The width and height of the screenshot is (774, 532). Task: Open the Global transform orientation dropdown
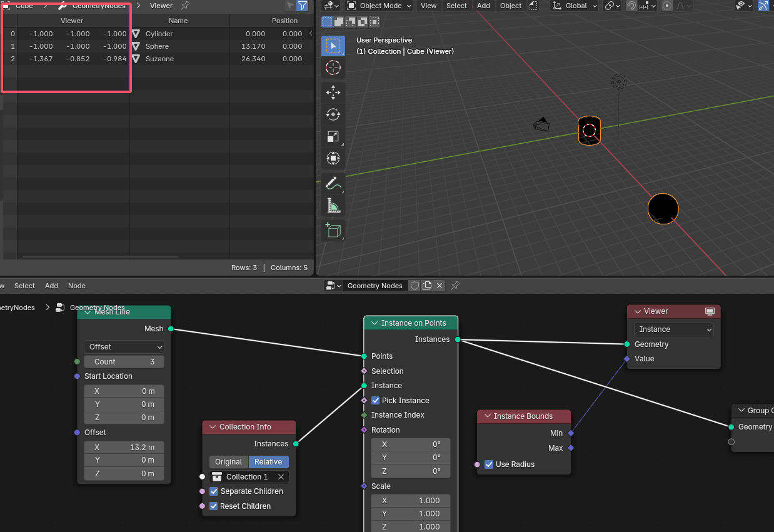click(574, 6)
